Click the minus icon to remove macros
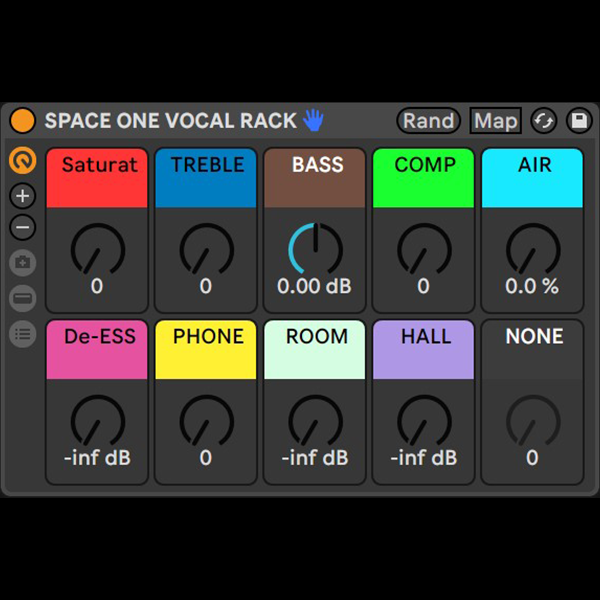The height and width of the screenshot is (600, 600). click(23, 227)
